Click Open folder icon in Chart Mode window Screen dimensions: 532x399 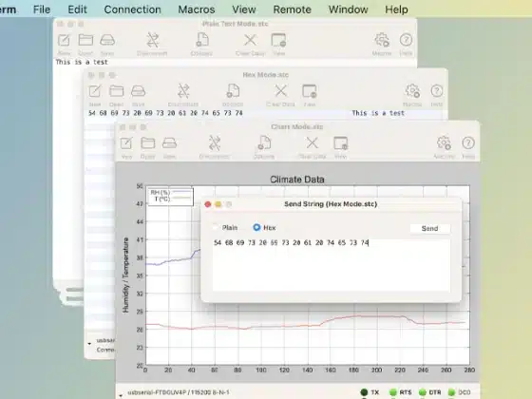coord(148,142)
